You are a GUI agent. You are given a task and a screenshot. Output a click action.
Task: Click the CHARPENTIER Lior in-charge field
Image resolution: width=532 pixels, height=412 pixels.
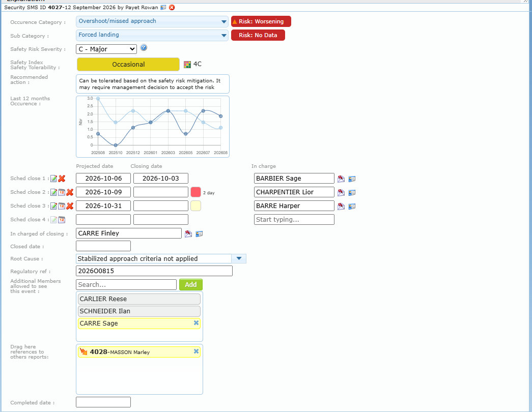tap(294, 192)
